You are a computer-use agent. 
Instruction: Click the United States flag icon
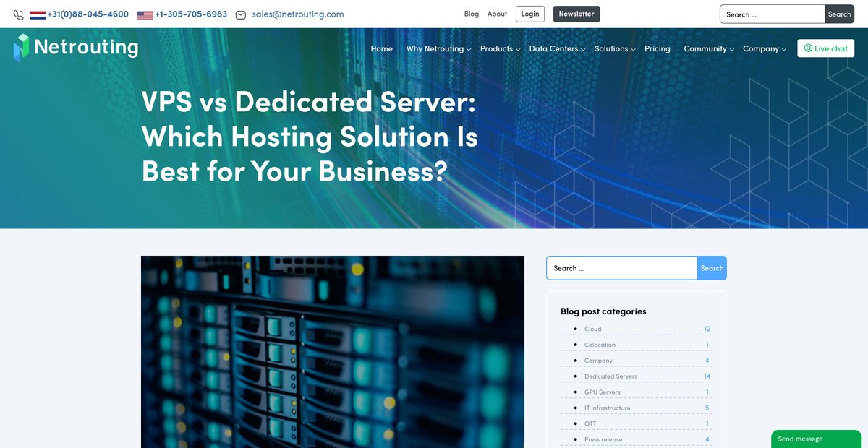[x=145, y=14]
